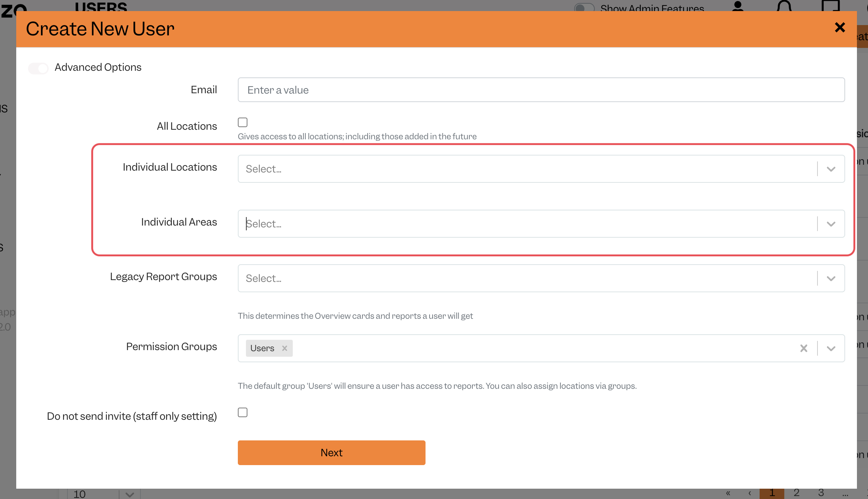Click the Email input field

[x=541, y=90]
